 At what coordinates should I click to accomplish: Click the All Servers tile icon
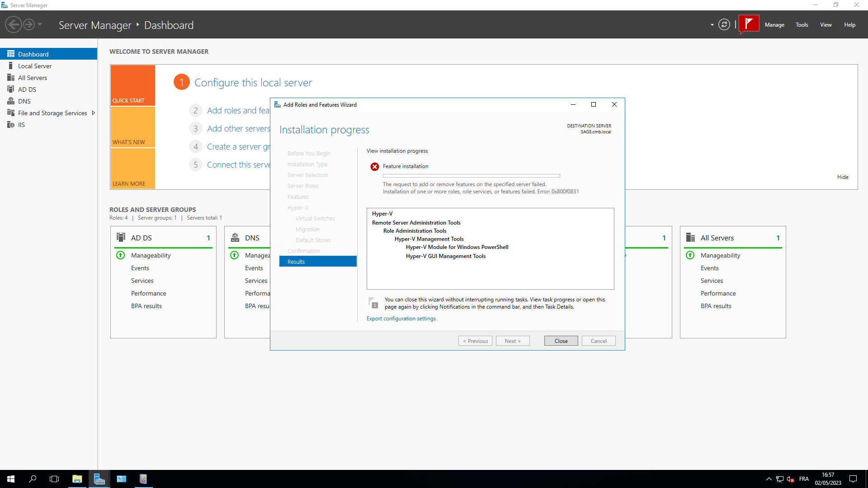pyautogui.click(x=690, y=238)
